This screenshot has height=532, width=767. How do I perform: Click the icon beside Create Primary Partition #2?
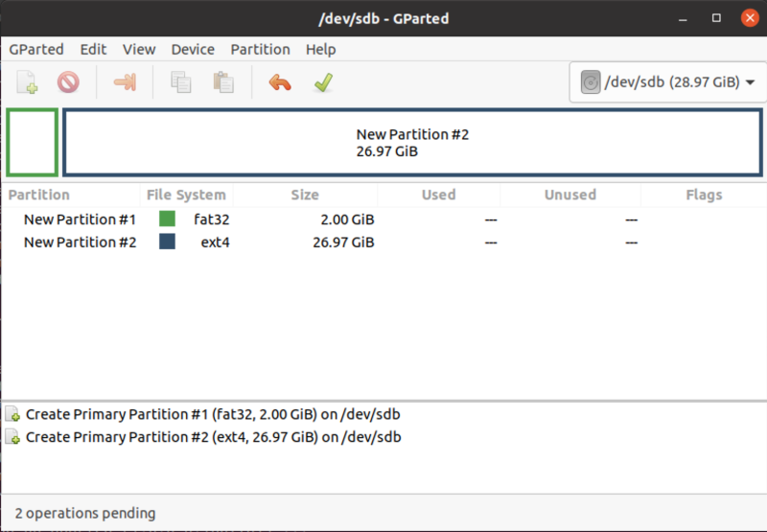(12, 437)
